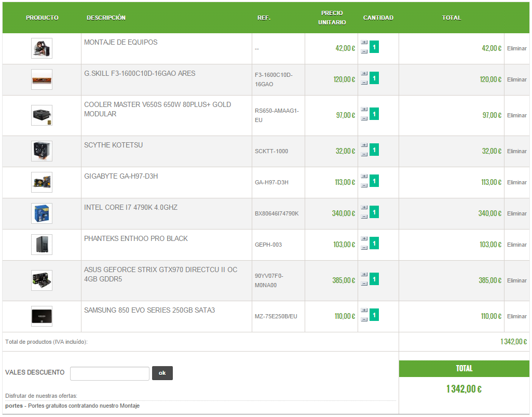Viewport: 532px width, 417px height.
Task: Decrease quantity of SAMSUNG 850 EVO
Action: tap(364, 319)
